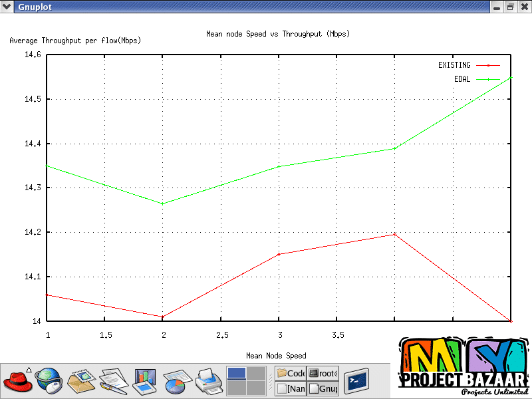Open the Gnuplot window menu arrow
The image size is (532, 399).
tap(7, 7)
